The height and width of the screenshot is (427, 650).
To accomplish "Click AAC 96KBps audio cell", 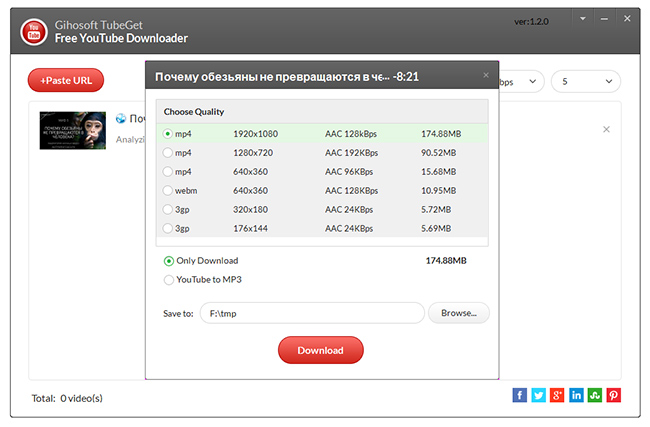I will (x=349, y=172).
